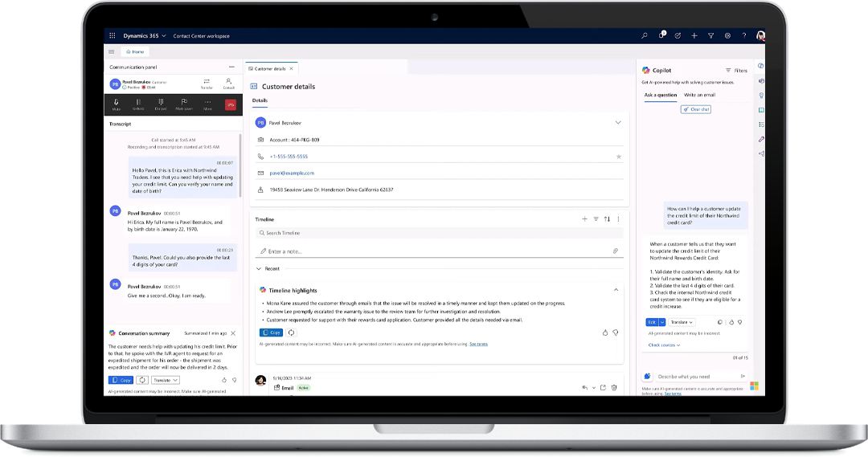The image size is (868, 457).
Task: Thumbs up the Timeline highlights
Action: (x=605, y=333)
